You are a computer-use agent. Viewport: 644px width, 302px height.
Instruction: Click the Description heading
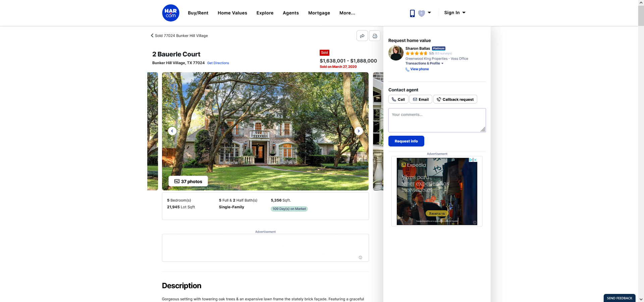tap(181, 286)
